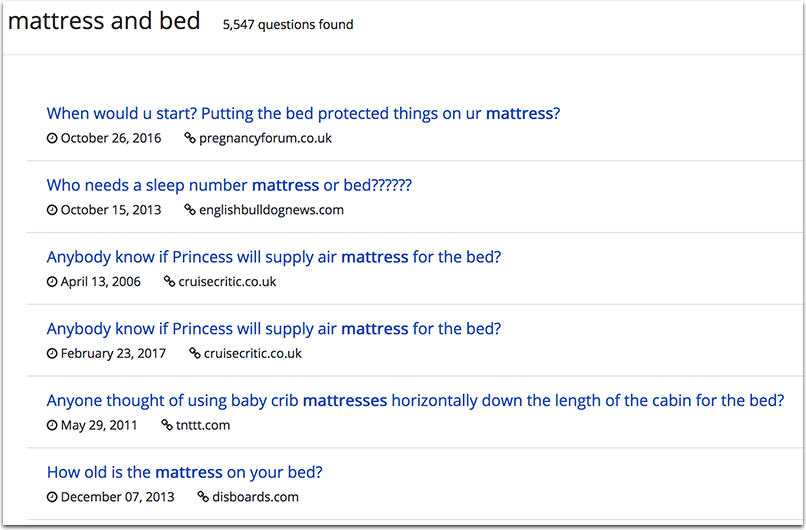Open baby crib mattresses cabin question
This screenshot has height=530, width=806.
pyautogui.click(x=415, y=400)
